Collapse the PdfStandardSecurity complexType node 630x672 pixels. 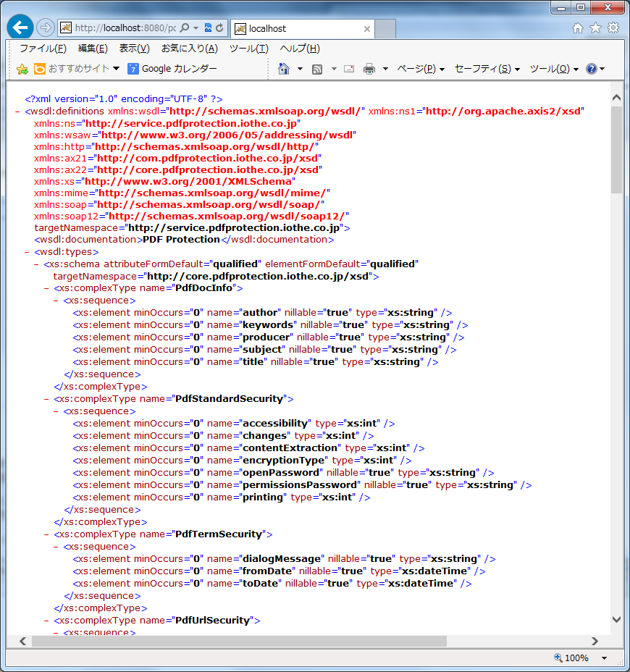pyautogui.click(x=46, y=399)
